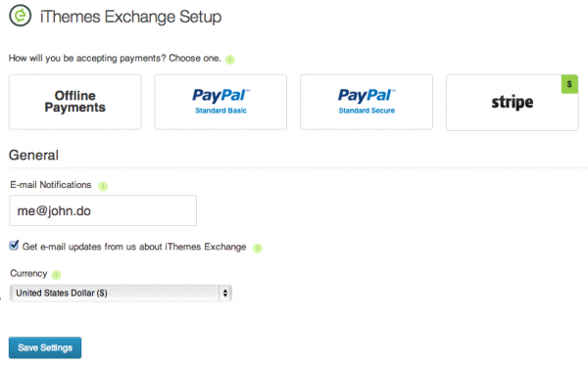Click the currency dropdown stepper arrows
588x368 pixels.
[225, 293]
